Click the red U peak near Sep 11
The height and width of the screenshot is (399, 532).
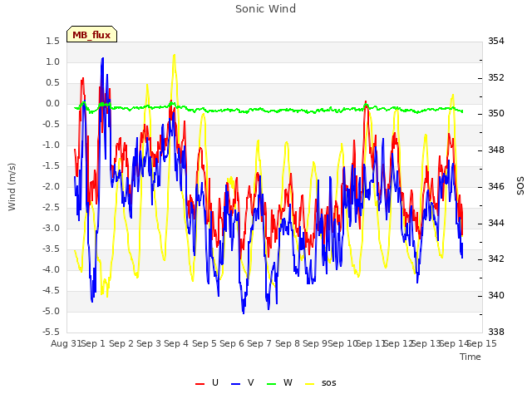click(366, 101)
